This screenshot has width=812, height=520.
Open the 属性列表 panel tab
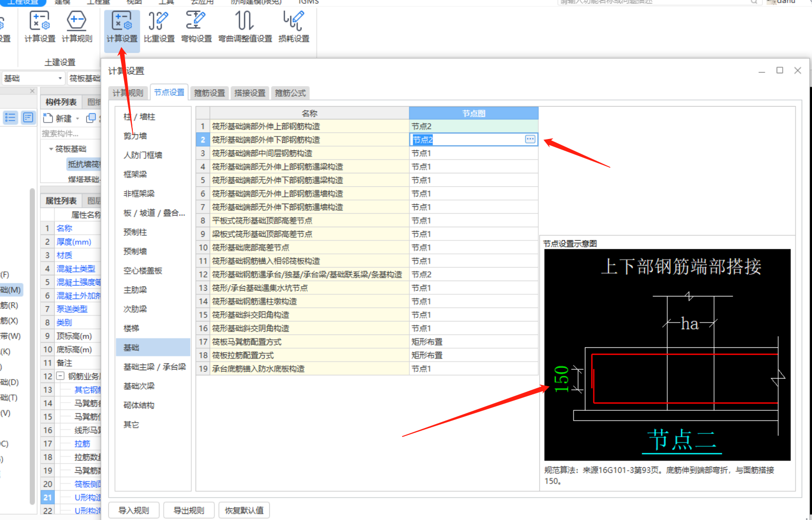61,201
